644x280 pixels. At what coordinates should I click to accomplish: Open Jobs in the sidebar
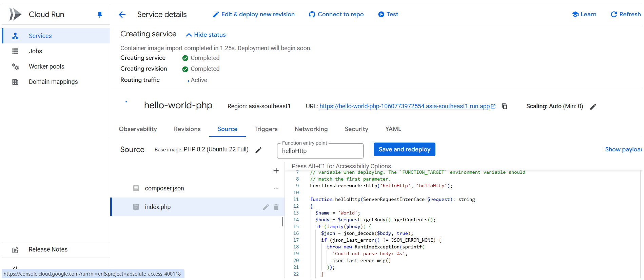(56, 51)
